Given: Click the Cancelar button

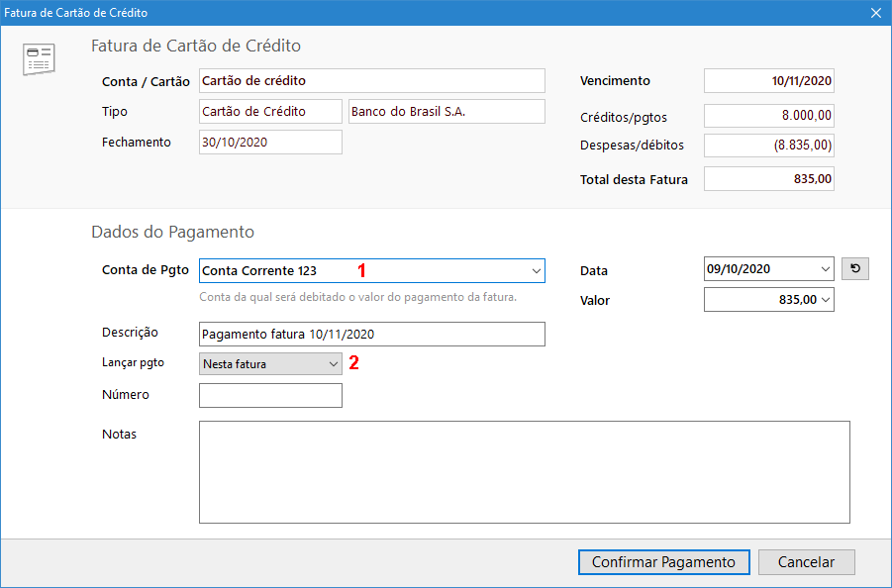Looking at the screenshot, I should (x=806, y=562).
